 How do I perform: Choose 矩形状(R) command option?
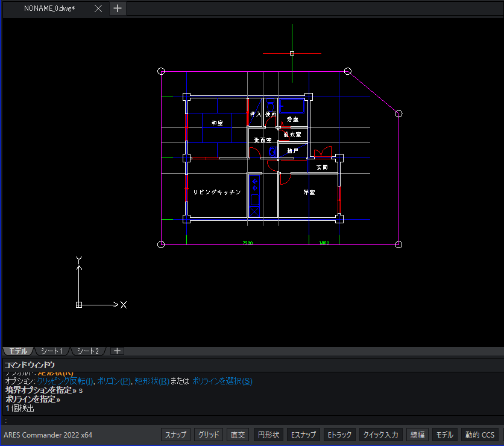point(152,381)
